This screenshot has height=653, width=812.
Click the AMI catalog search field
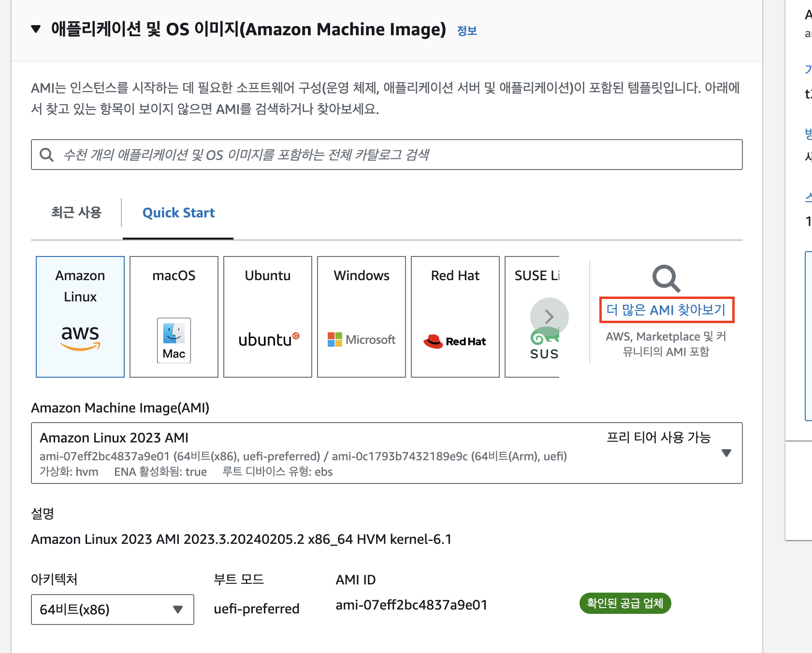(387, 155)
